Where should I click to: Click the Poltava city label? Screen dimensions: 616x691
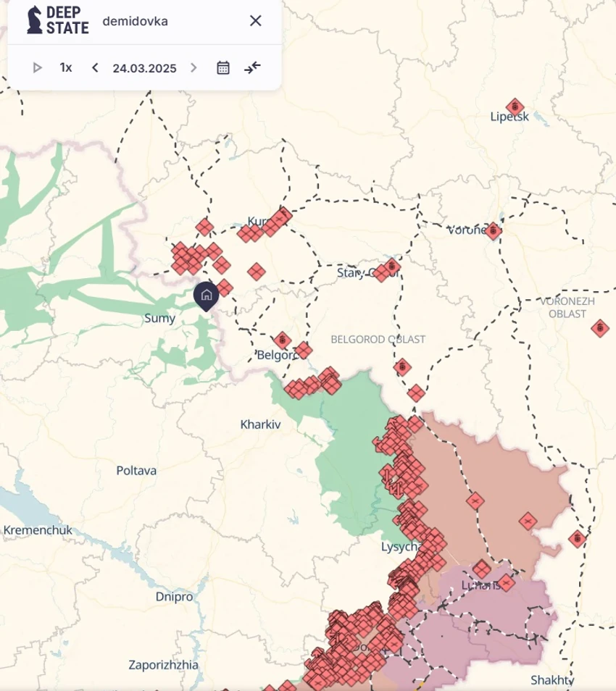(x=136, y=471)
